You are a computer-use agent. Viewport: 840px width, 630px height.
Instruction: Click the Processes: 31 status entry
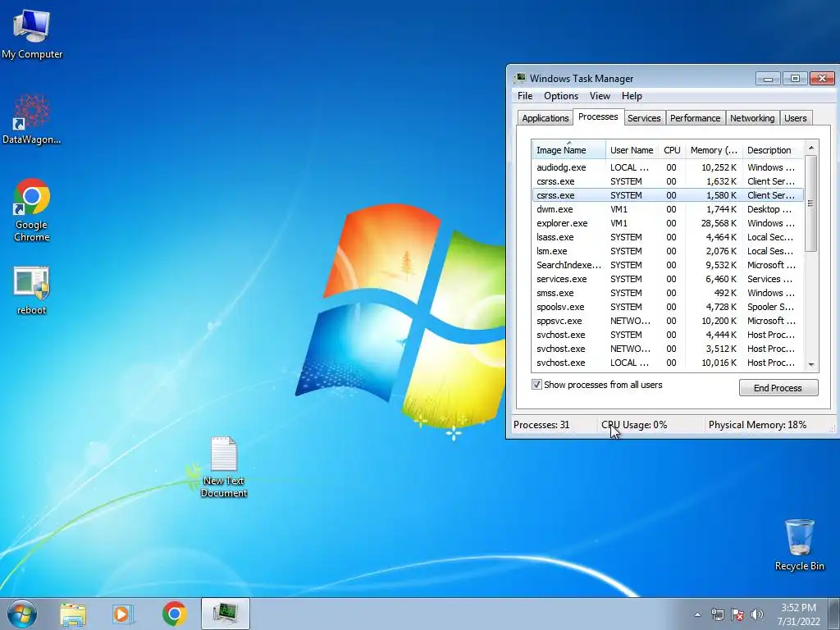pos(541,425)
